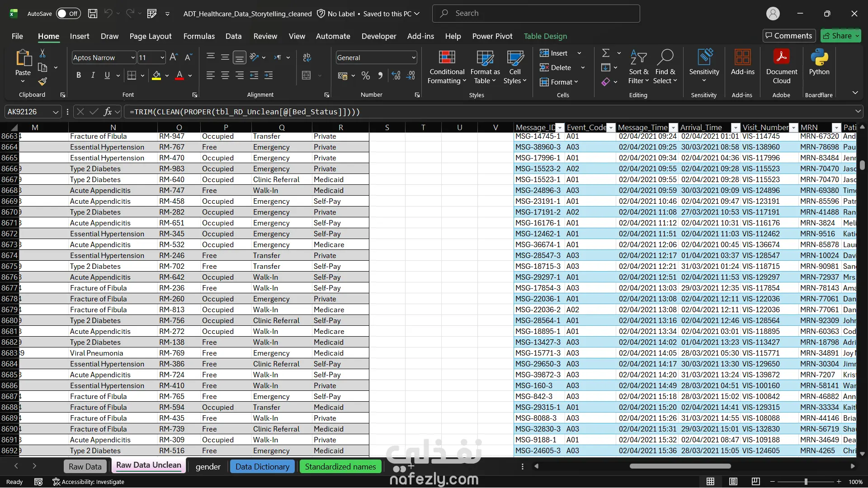The image size is (868, 488).
Task: Toggle AutoSave switch
Action: [68, 14]
